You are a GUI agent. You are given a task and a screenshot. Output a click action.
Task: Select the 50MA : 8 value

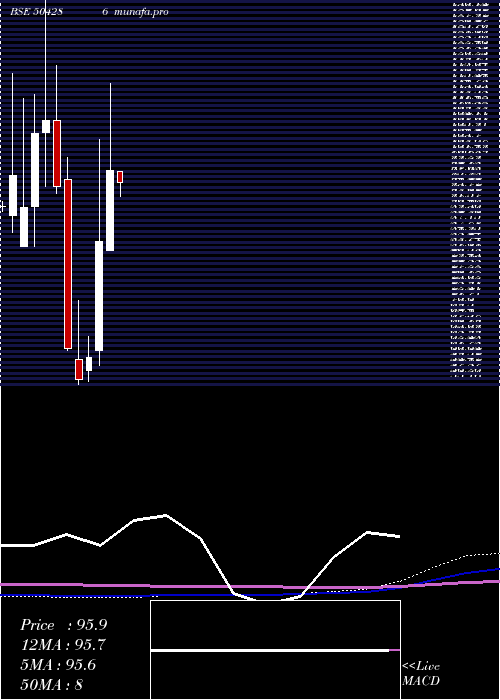tap(51, 684)
